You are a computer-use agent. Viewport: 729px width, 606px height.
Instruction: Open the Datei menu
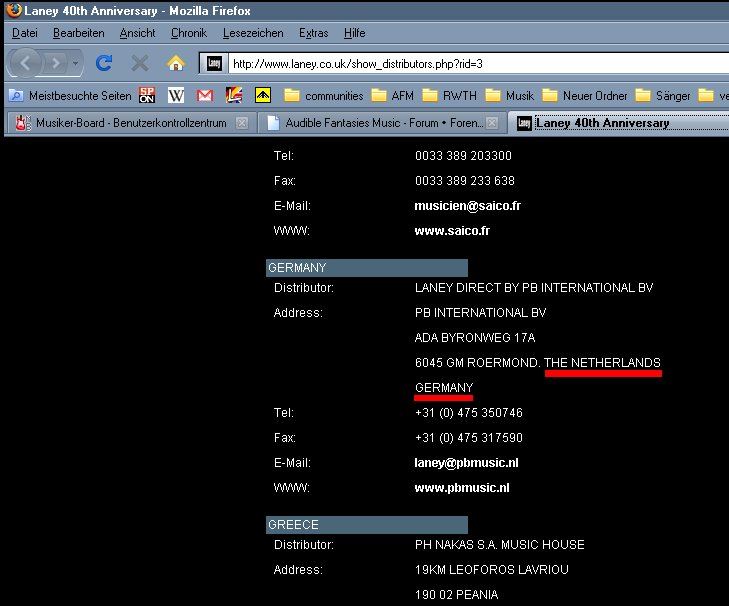click(25, 33)
